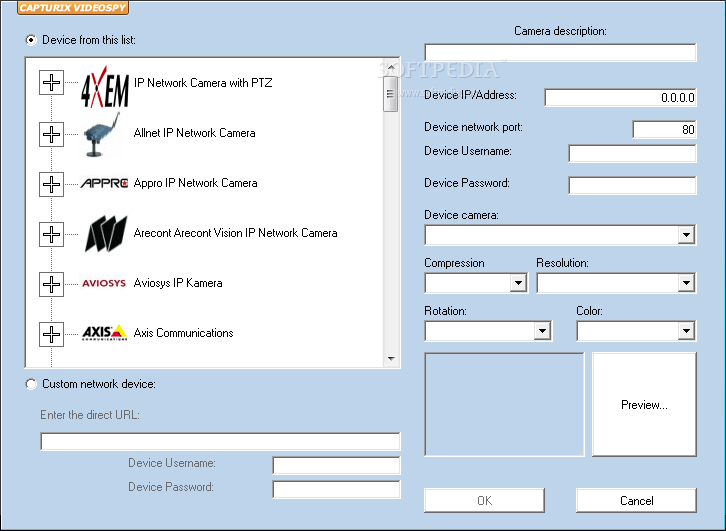Click the Capturix VideoSpy title badge
Screen dimensions: 726x531
click(x=73, y=7)
